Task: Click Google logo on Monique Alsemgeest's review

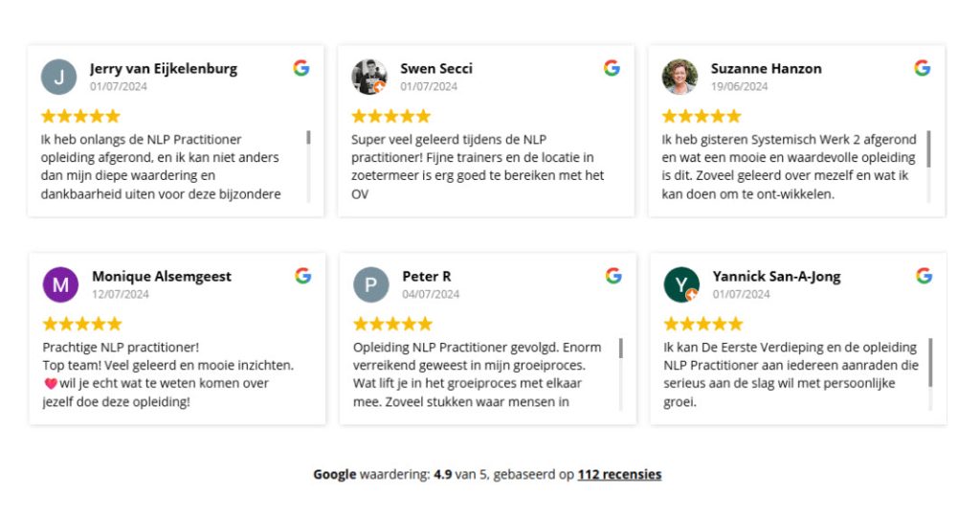Action: point(303,276)
